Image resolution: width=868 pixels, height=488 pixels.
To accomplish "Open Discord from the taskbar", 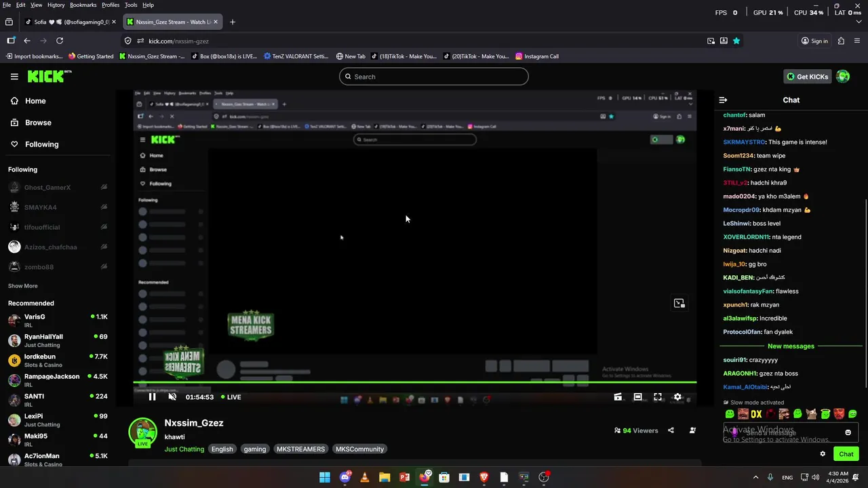I will (344, 477).
